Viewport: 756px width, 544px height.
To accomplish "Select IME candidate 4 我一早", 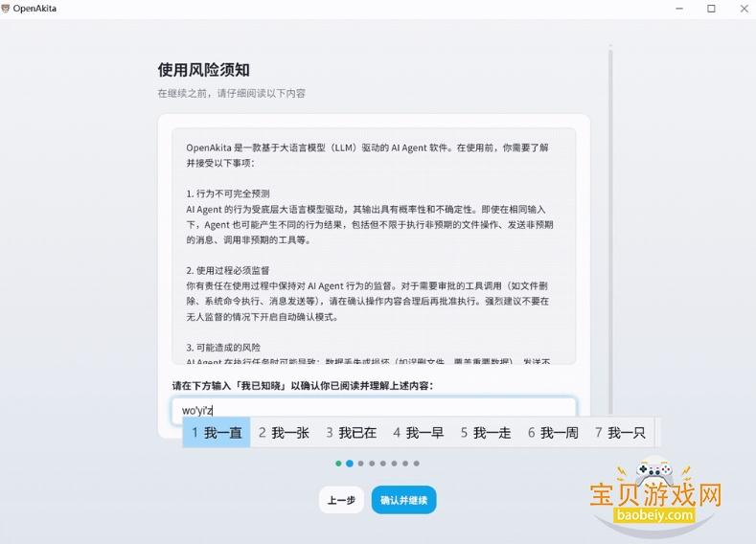I will tap(418, 433).
